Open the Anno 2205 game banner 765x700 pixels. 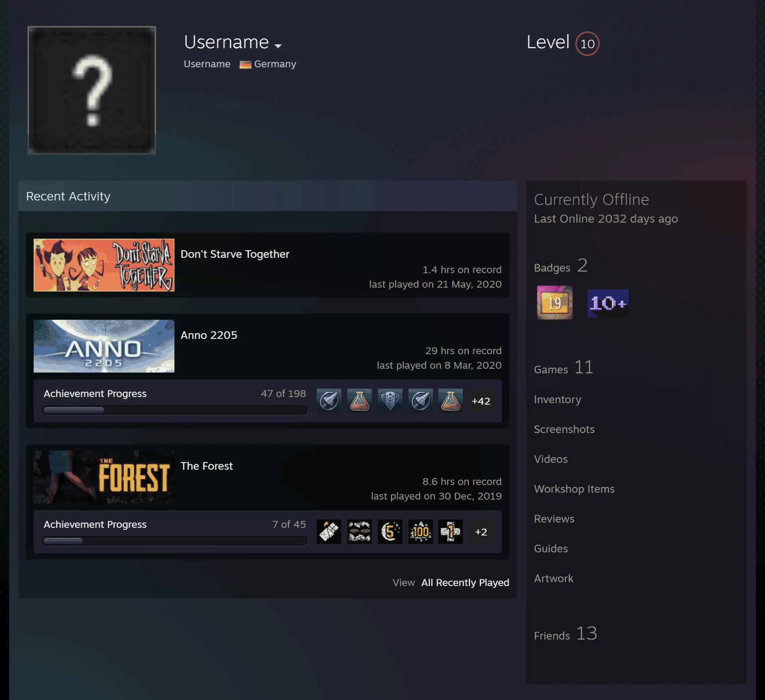tap(104, 346)
